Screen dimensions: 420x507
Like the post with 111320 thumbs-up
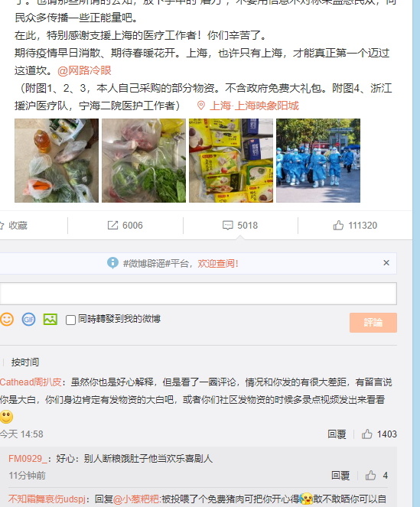338,226
